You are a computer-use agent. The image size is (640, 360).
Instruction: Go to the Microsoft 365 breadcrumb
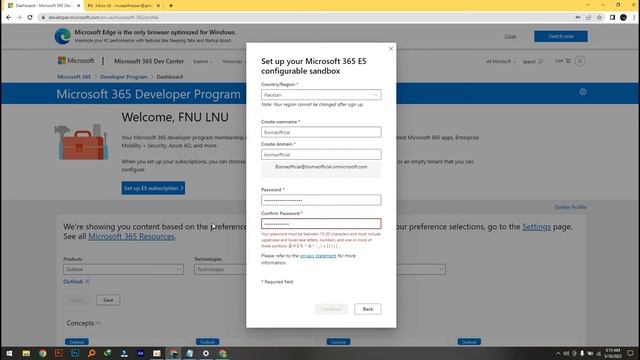74,77
